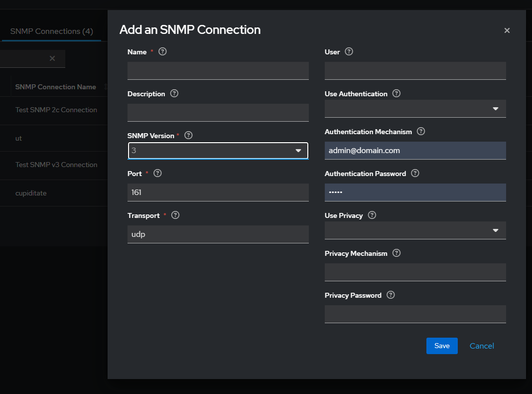Focus the User input field
The width and height of the screenshot is (532, 394).
[415, 71]
